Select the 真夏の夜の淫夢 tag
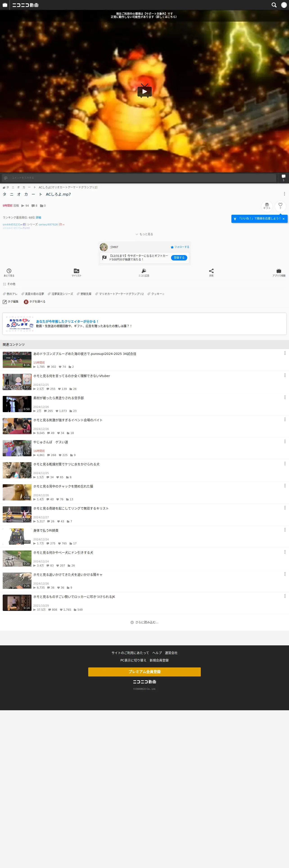Screen dimensions: 289x868 (33, 294)
